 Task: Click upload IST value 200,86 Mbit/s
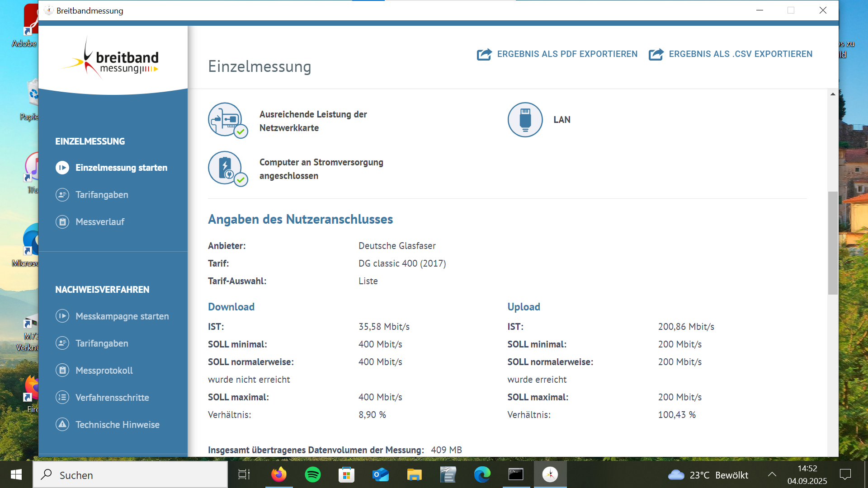(x=686, y=327)
